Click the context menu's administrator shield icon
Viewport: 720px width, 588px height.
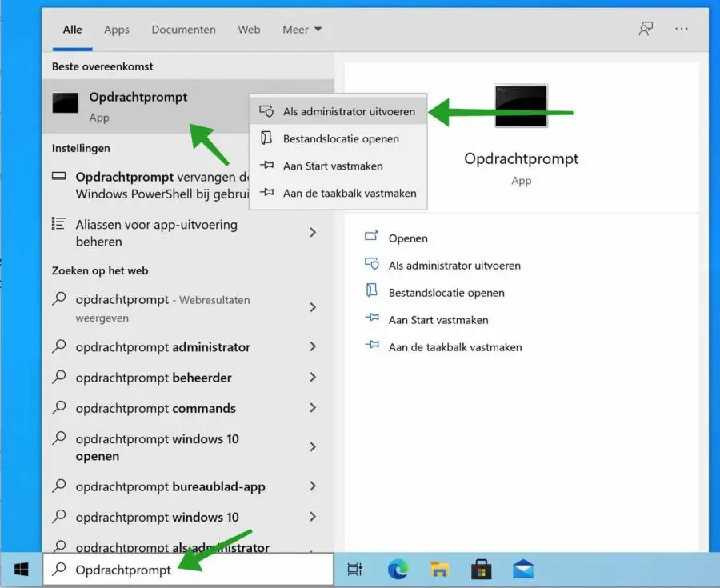point(266,111)
